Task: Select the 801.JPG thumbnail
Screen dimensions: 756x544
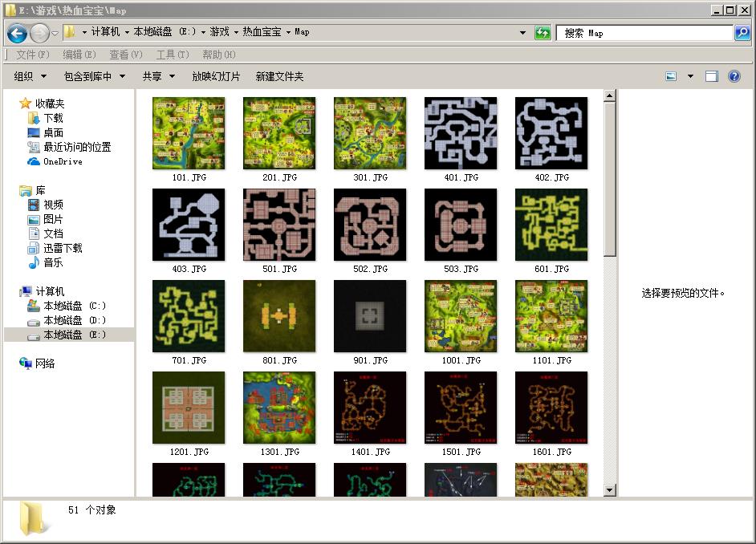Action: click(x=279, y=316)
